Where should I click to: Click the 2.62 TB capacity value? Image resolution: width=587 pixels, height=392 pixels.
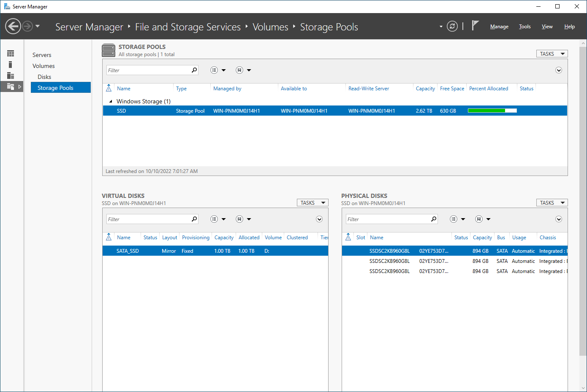click(x=424, y=111)
